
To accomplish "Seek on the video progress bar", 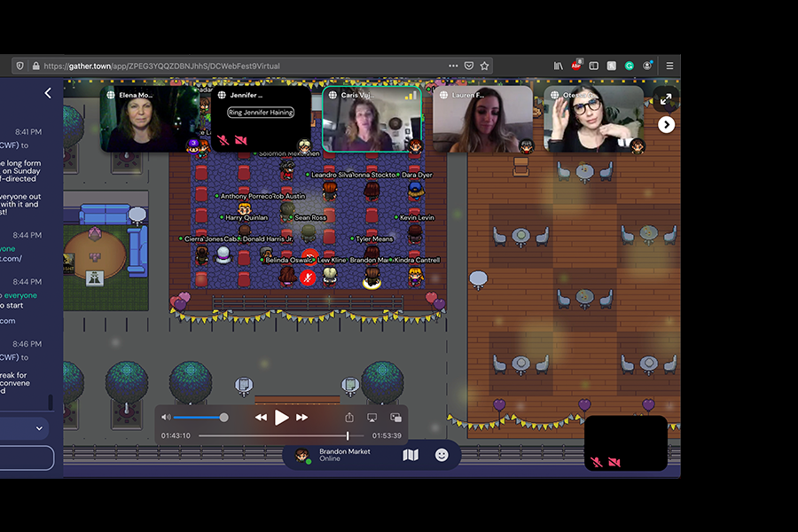I will point(281,435).
